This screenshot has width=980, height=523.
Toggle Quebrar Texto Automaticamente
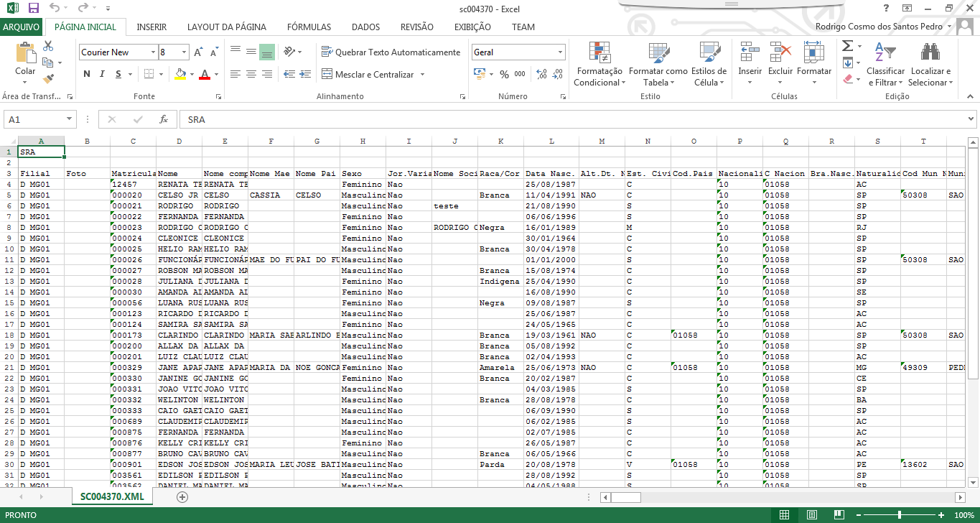(x=391, y=52)
